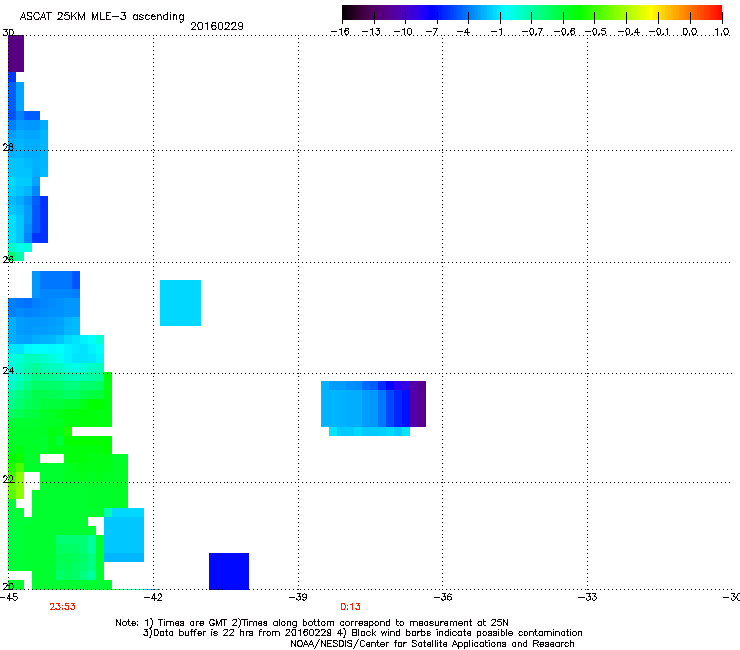Screen dimensions: 740x650
Task: Click the 1.0 color scale label
Action: click(x=722, y=32)
